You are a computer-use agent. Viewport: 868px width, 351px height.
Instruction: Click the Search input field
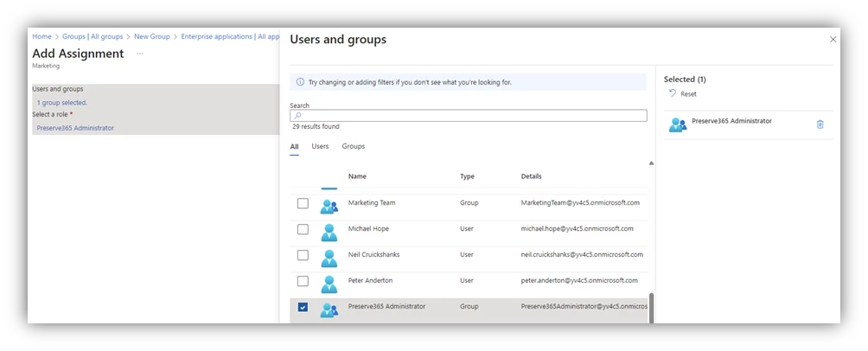click(469, 116)
